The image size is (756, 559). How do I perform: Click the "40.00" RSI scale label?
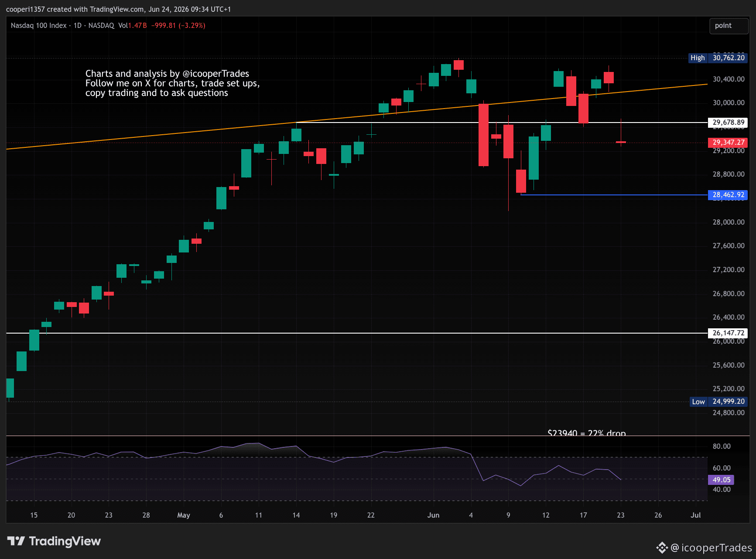(722, 490)
